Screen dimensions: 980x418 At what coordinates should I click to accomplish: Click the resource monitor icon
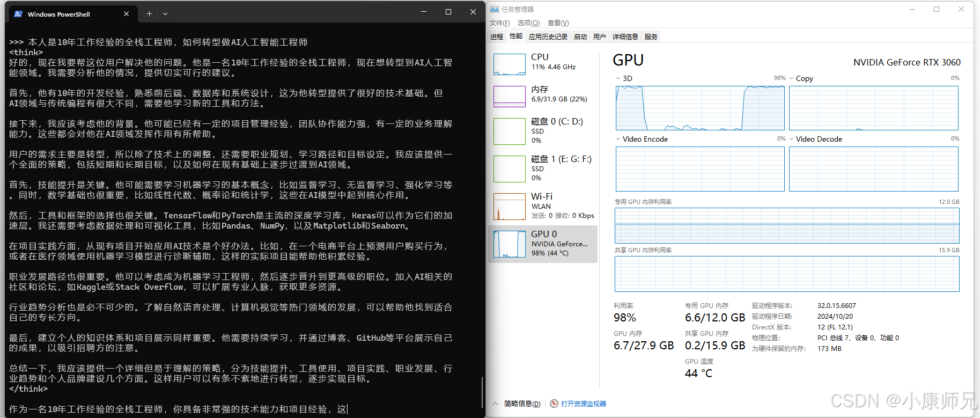tap(554, 404)
